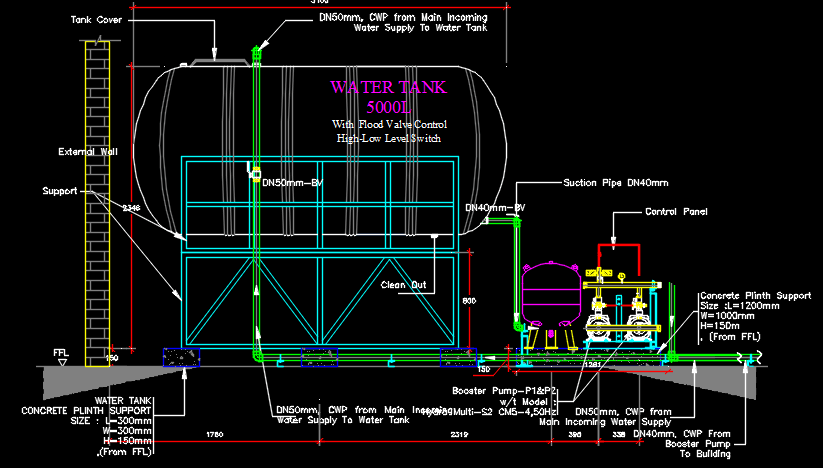Viewport: 823px width, 468px height.
Task: Select the magenta pressure vessel symbol
Action: pos(551,294)
